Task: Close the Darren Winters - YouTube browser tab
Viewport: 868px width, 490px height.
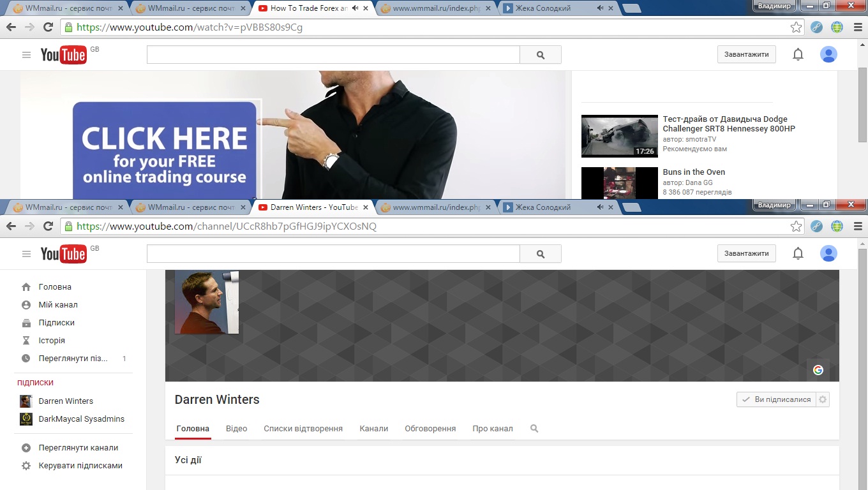Action: coord(366,207)
